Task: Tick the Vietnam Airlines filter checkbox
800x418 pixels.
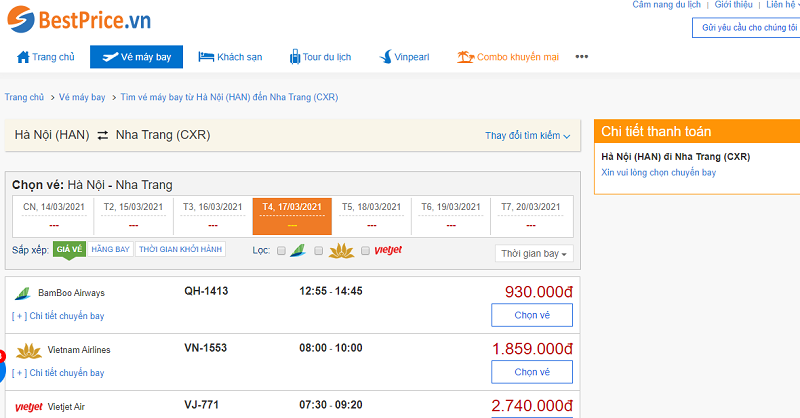Action: click(318, 251)
